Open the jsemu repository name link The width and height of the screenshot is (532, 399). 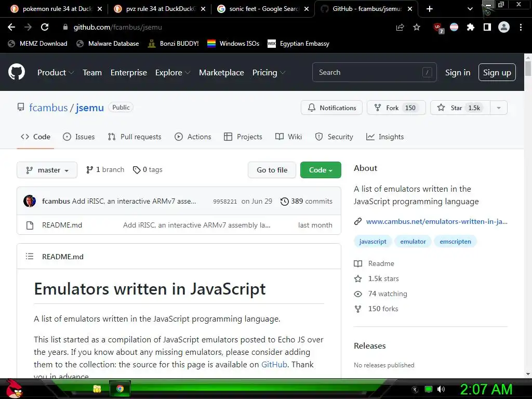(x=89, y=108)
